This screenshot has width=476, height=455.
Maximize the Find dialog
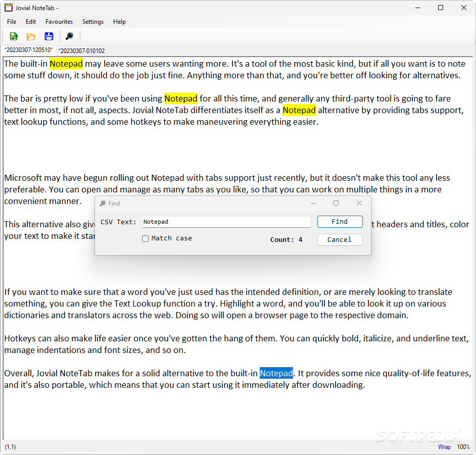pyautogui.click(x=336, y=203)
